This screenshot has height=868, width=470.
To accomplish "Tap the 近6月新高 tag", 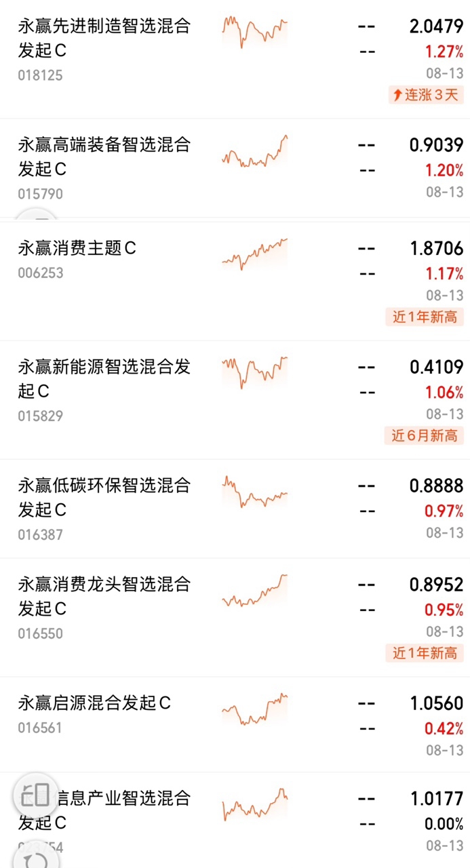I will tap(425, 435).
